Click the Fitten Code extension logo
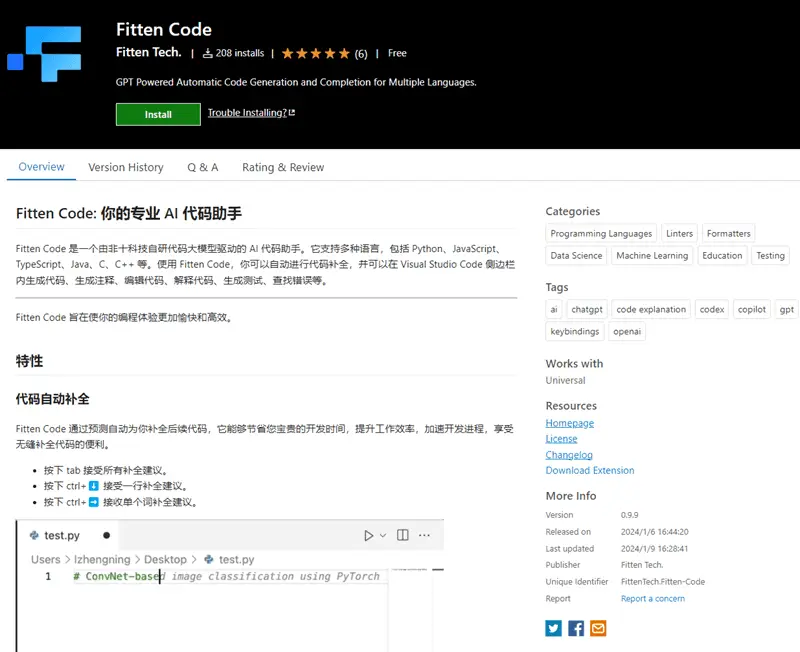Screen dimensions: 800x652 click(x=44, y=55)
